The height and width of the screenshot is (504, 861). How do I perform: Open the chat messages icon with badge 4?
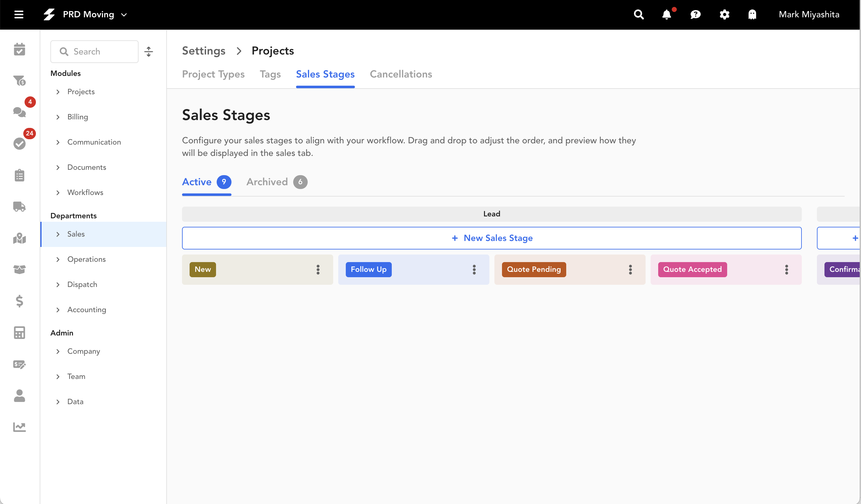[20, 112]
